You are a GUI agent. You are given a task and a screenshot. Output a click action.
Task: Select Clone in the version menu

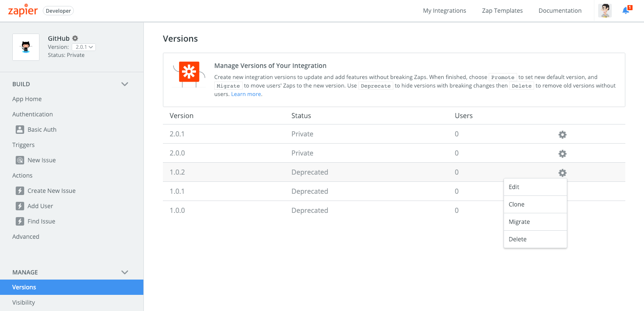pos(535,204)
